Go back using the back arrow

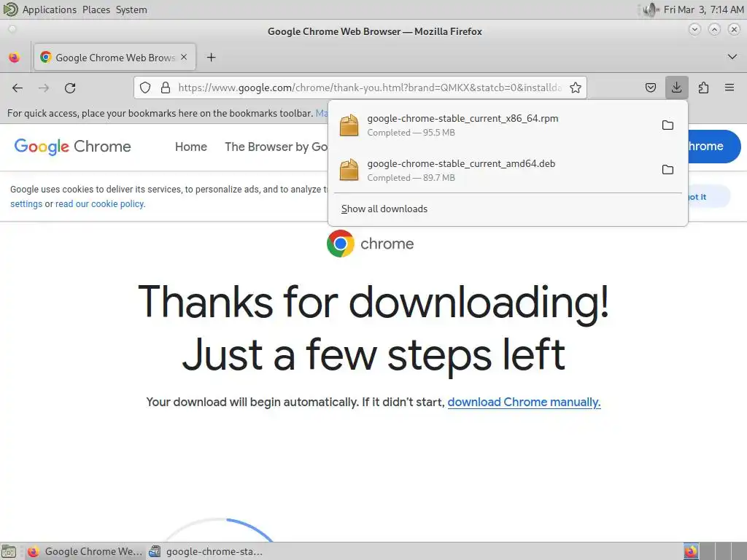[x=18, y=87]
